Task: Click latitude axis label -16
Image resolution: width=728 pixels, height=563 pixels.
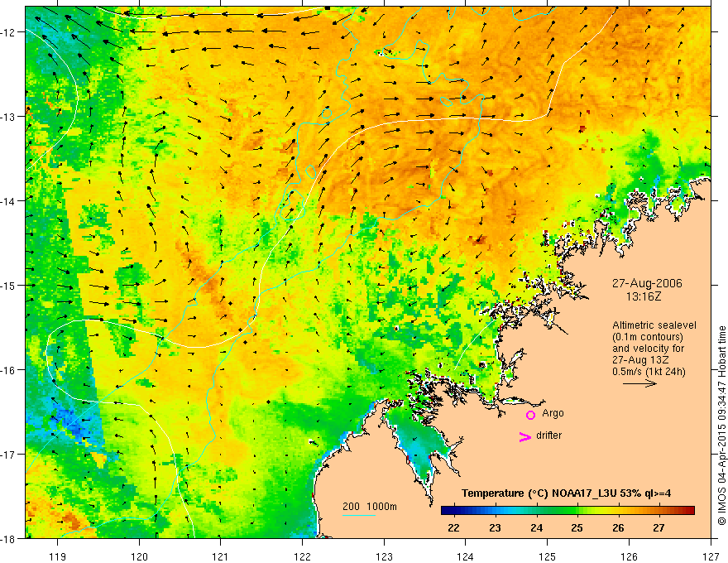Action: point(9,370)
